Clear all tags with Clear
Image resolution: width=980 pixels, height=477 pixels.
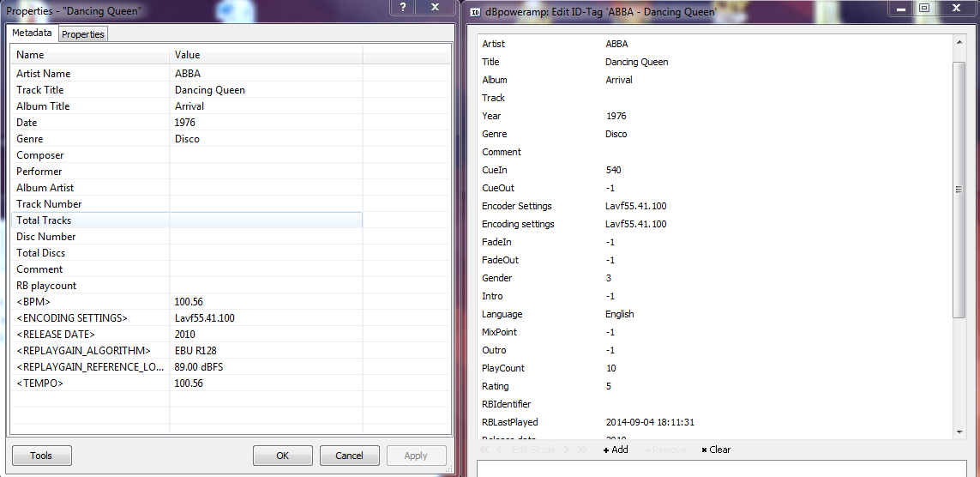[x=716, y=450]
